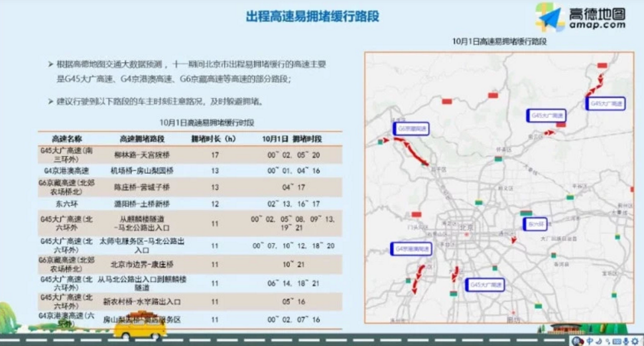644x346 pixels.
Task: Open the IME settings gear icon
Action: [635, 341]
